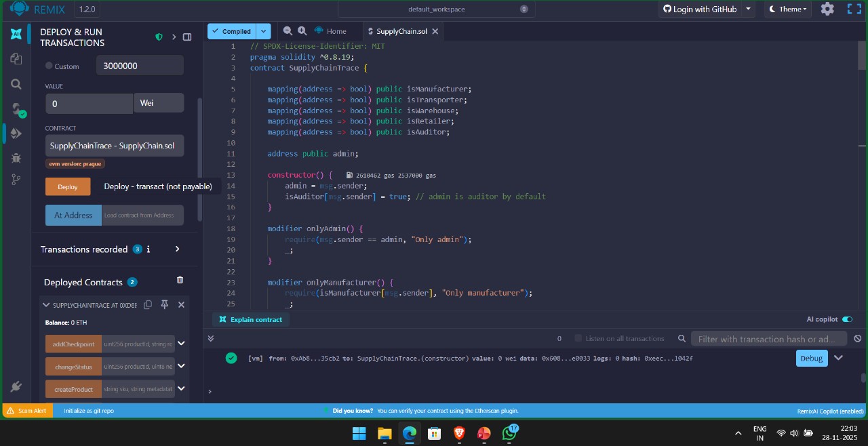Viewport: 868px width, 446px height.
Task: Click the side panel layout icon
Action: click(x=187, y=37)
